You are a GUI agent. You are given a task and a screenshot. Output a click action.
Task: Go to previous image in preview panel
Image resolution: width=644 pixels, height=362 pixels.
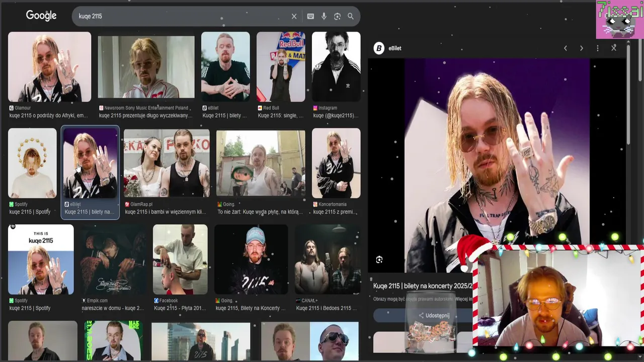pos(566,48)
